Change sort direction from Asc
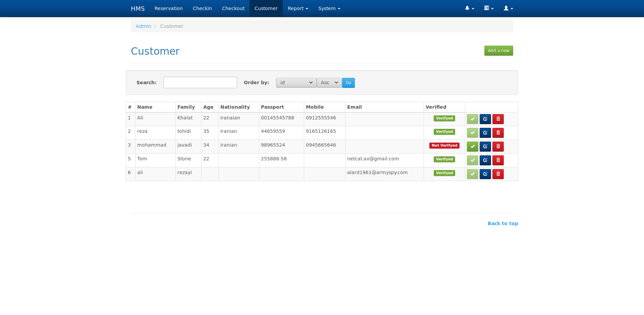Screen dimensions: 644x315 (x=329, y=83)
